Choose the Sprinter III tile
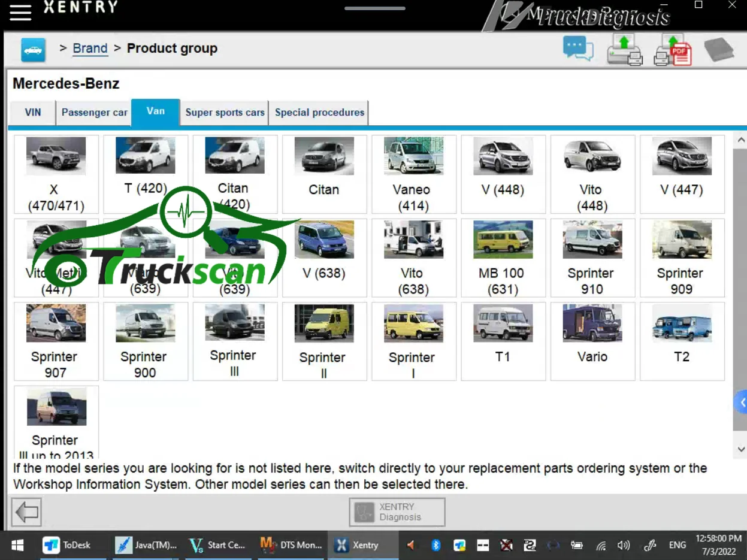This screenshot has width=747, height=560. (235, 341)
